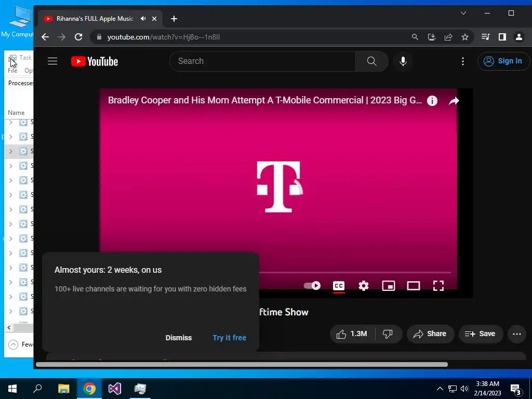Open the YouTube hamburger guide menu
The image size is (532, 399).
(x=52, y=61)
